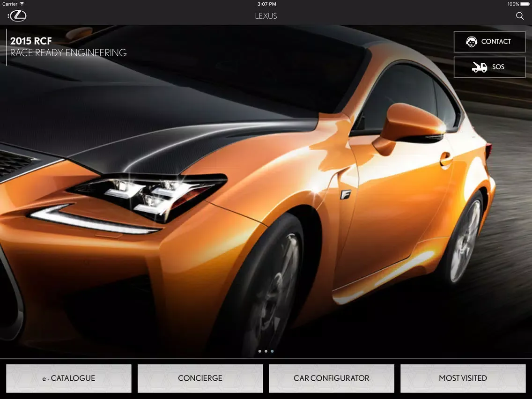This screenshot has height=399, width=532.
Task: Tap the Wi-Fi status icon
Action: tap(22, 4)
